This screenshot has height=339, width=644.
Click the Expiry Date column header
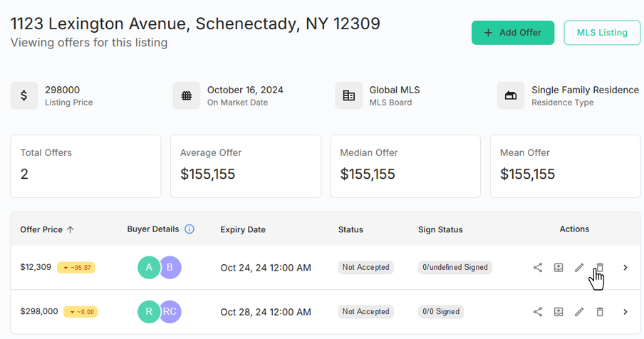click(243, 229)
